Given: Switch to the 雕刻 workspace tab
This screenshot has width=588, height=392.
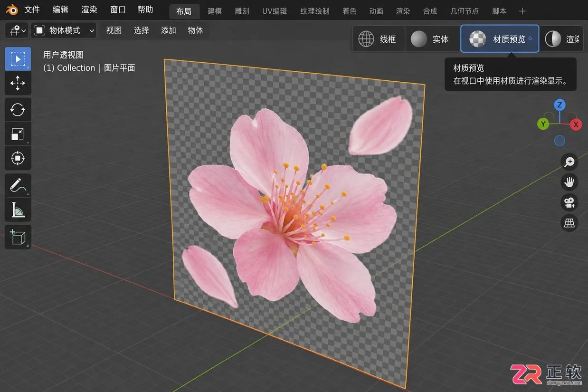Looking at the screenshot, I should pos(242,11).
